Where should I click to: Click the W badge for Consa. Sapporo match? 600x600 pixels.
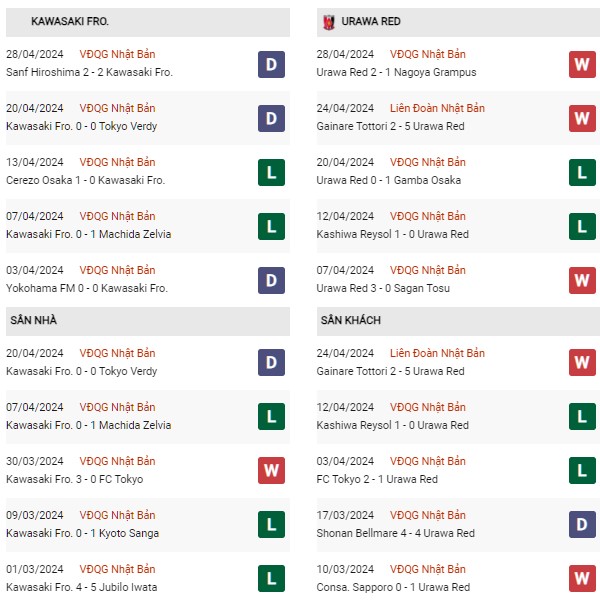(582, 578)
